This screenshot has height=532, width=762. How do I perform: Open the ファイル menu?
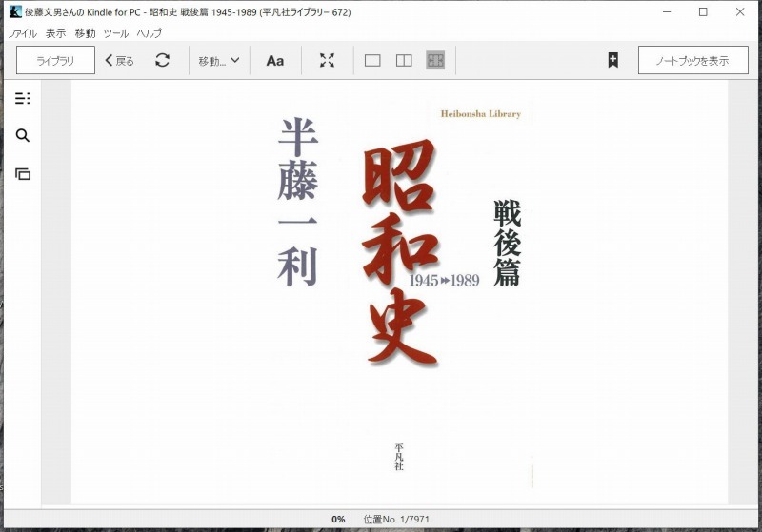22,33
